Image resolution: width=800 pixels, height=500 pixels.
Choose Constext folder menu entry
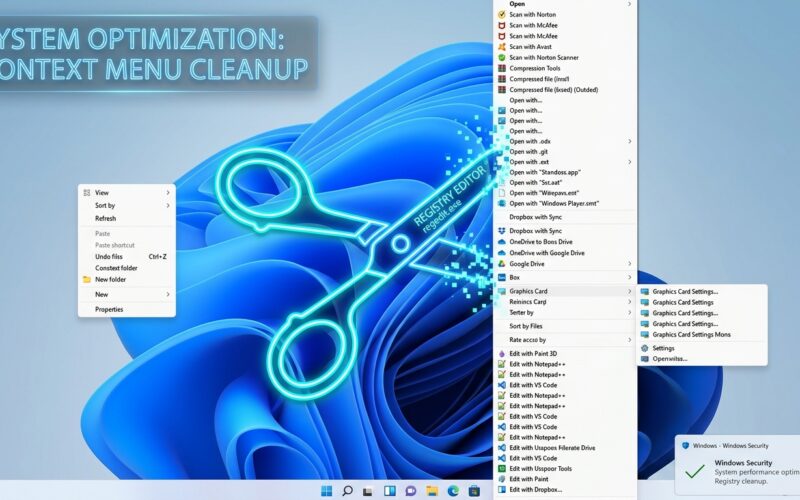pyautogui.click(x=127, y=268)
